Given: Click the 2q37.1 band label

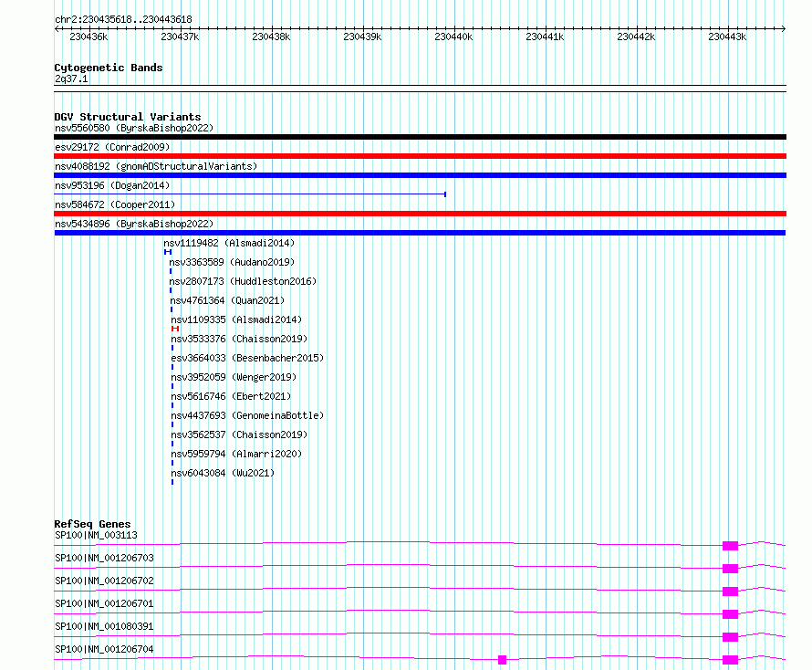Looking at the screenshot, I should (71, 79).
